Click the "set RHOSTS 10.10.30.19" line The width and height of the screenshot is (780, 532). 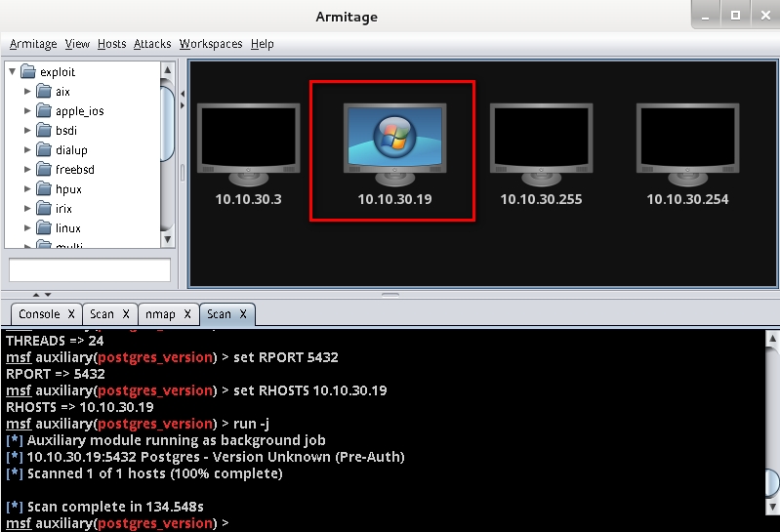(x=196, y=390)
